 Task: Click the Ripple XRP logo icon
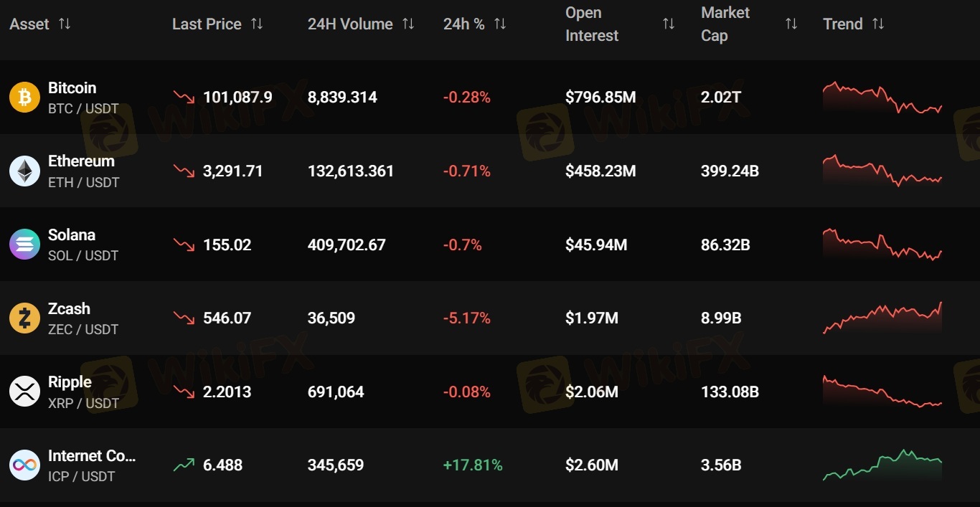coord(24,392)
